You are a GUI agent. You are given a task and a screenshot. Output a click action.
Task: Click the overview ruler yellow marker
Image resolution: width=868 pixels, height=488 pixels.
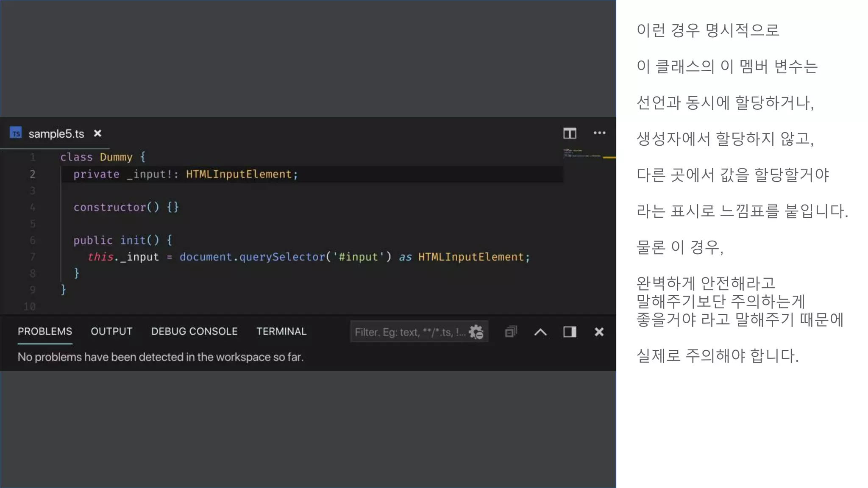coord(609,157)
